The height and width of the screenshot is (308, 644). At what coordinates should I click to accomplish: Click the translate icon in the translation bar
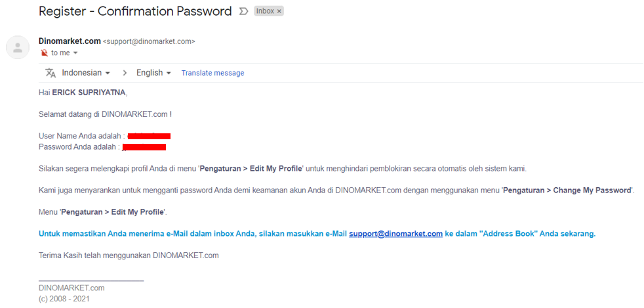(x=50, y=73)
